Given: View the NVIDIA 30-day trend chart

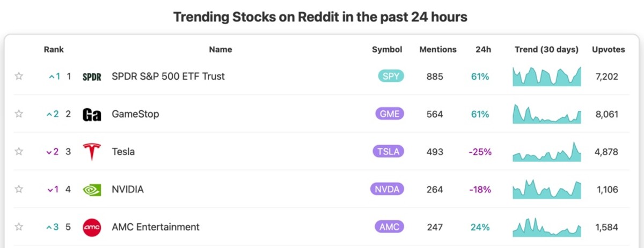Looking at the screenshot, I should tap(547, 189).
